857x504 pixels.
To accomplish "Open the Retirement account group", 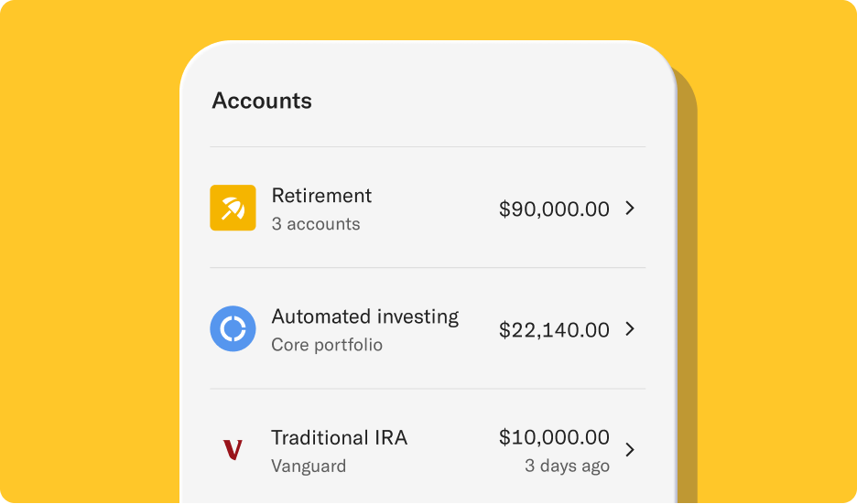I will (321, 196).
